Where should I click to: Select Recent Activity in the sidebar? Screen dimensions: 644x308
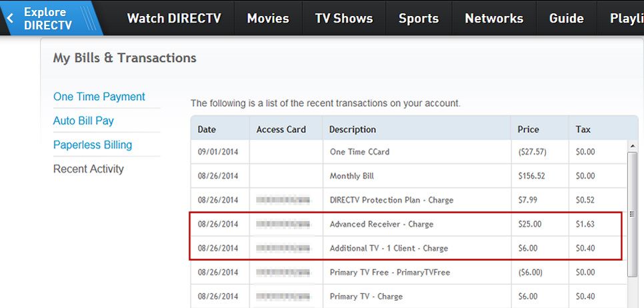(x=89, y=169)
